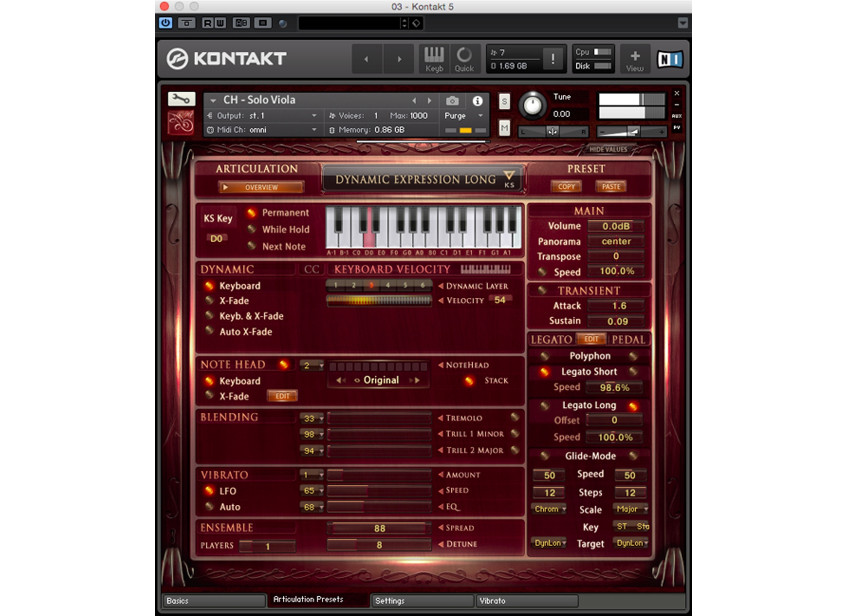Open the Vibrato Speed CC 65 dropdown
The height and width of the screenshot is (616, 847).
tap(311, 491)
